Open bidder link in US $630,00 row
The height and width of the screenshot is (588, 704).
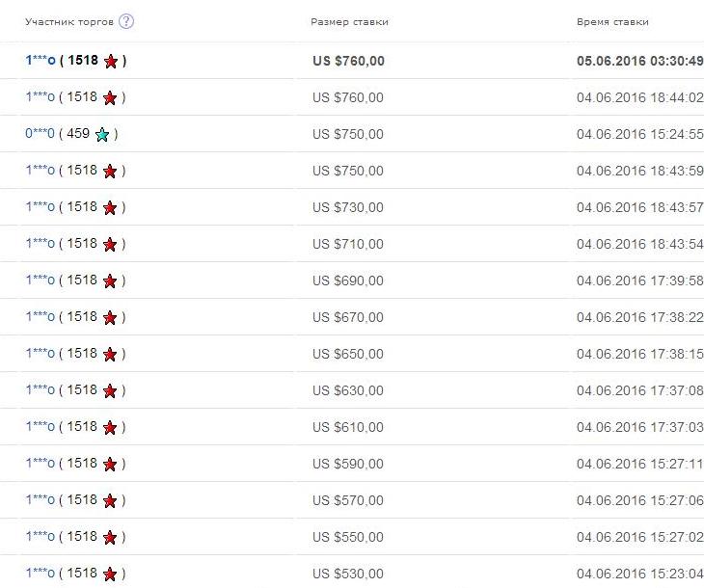click(x=40, y=389)
